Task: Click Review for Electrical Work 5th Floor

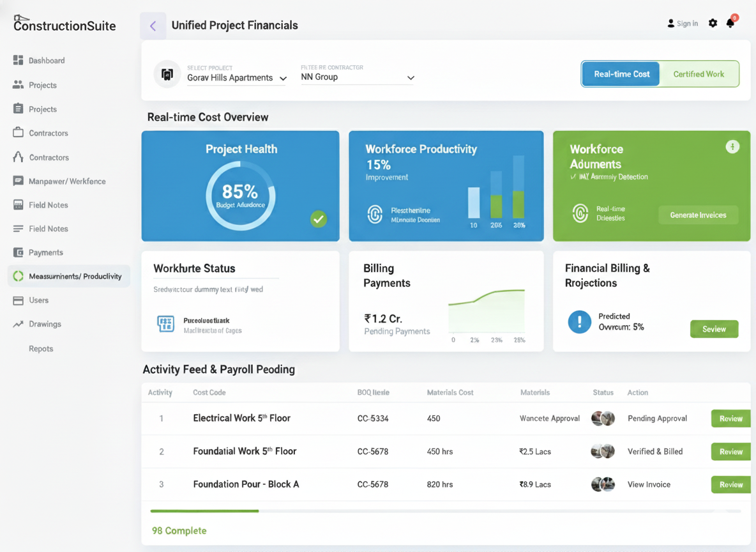Action: 730,418
